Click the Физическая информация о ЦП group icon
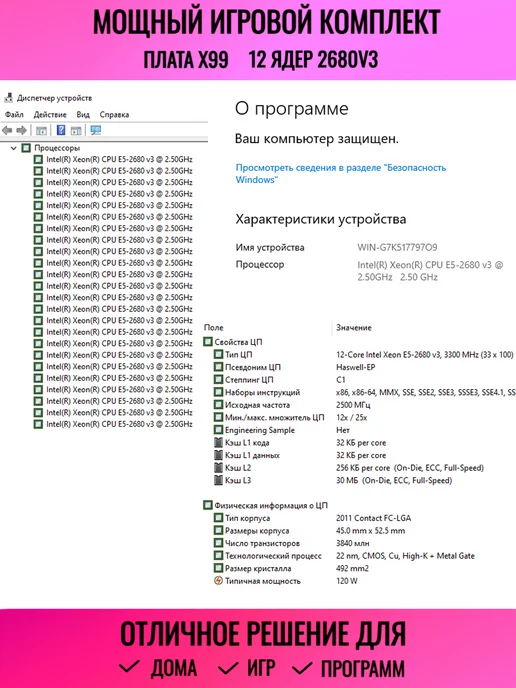Viewport: 516px width, 688px height. pyautogui.click(x=208, y=505)
